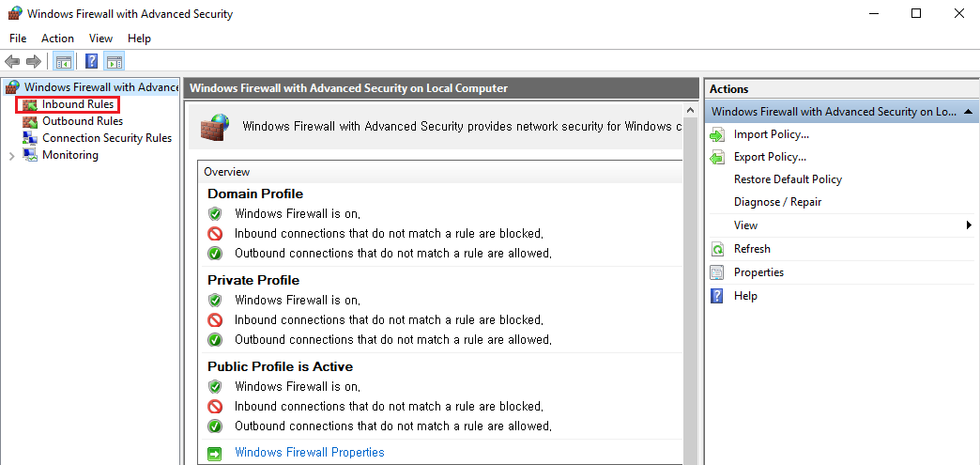This screenshot has width=980, height=465.
Task: Open the Action menu
Action: (57, 39)
